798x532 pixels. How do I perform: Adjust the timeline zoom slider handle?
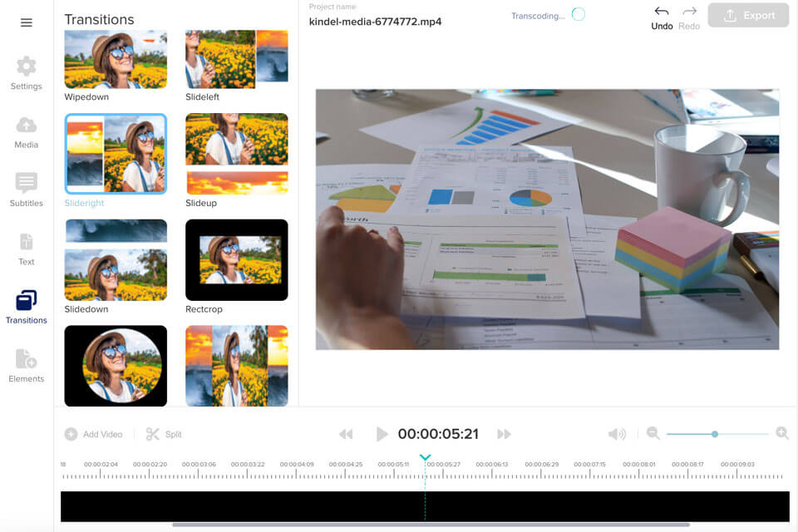tap(715, 434)
